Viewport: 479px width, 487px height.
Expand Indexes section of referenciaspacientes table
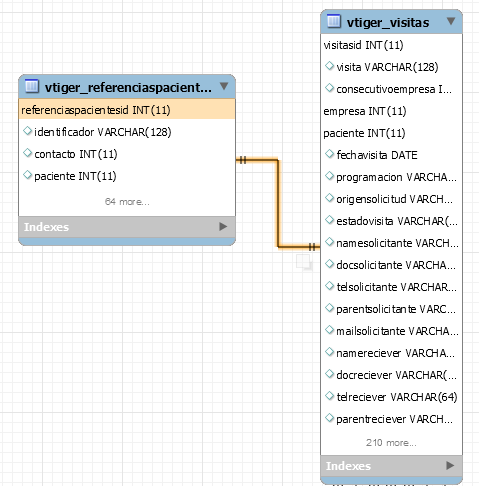coord(223,227)
